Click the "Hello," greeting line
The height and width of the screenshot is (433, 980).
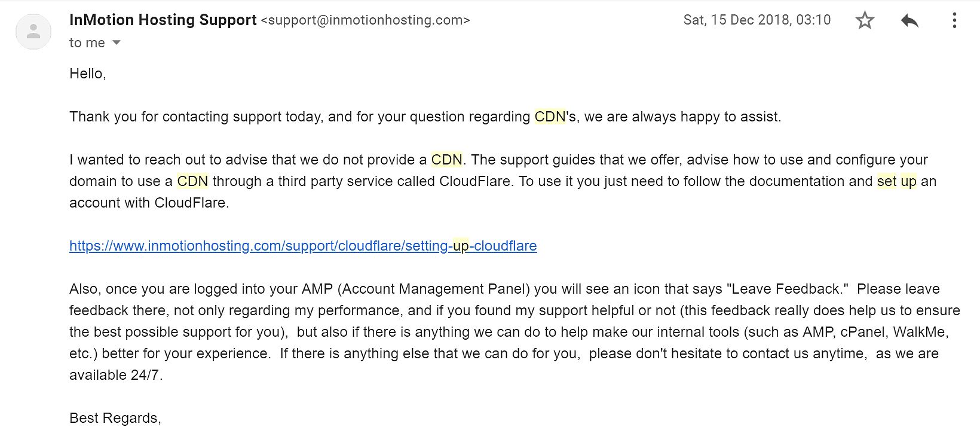coord(88,74)
